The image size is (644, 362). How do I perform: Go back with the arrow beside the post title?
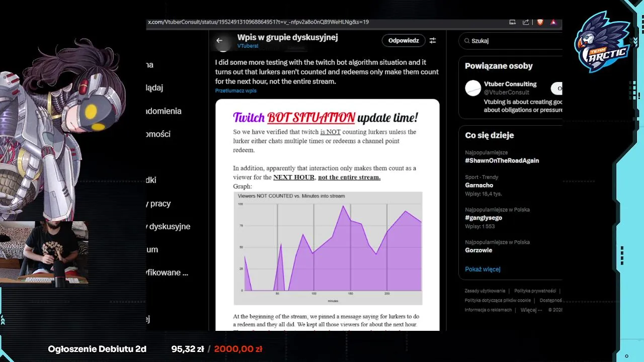click(x=219, y=40)
